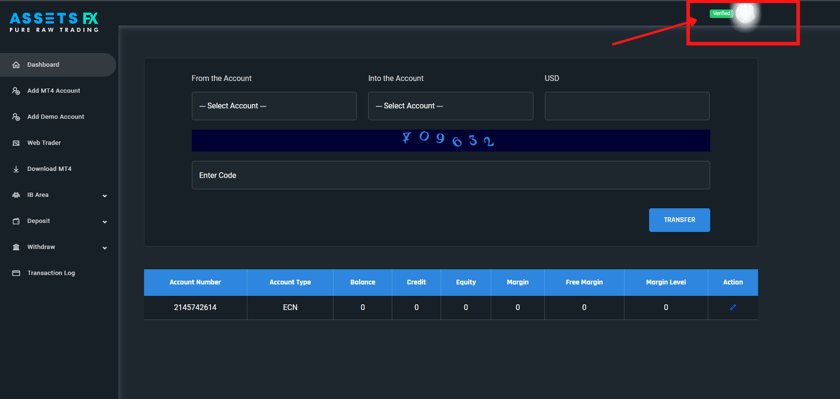This screenshot has height=399, width=840.
Task: Click the edit pencil for account 2145742614
Action: tap(733, 307)
